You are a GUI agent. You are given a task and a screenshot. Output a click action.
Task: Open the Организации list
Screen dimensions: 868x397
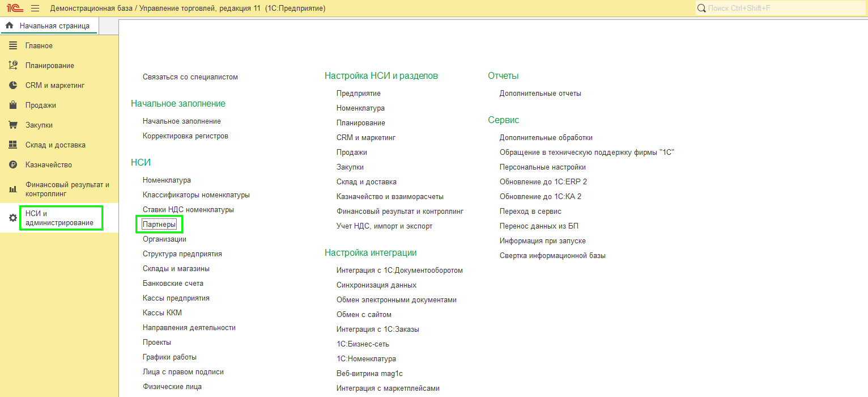coord(164,239)
